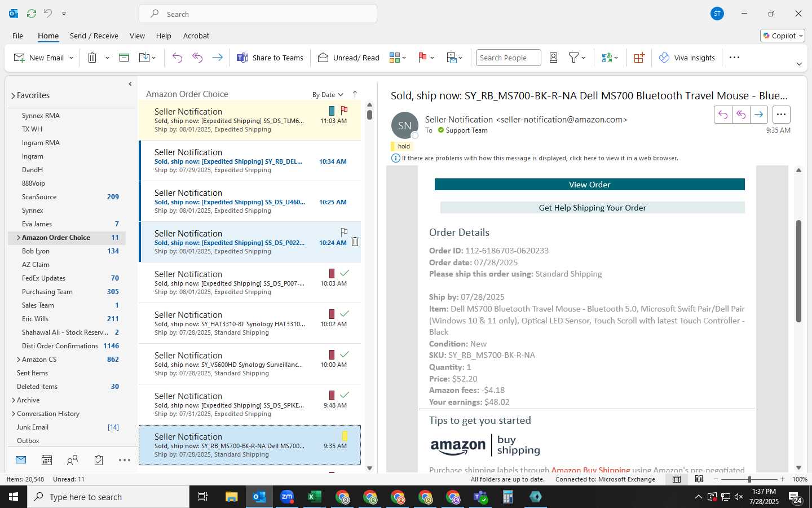Open more navigation options ellipsis
This screenshot has height=508, width=812.
[125, 460]
